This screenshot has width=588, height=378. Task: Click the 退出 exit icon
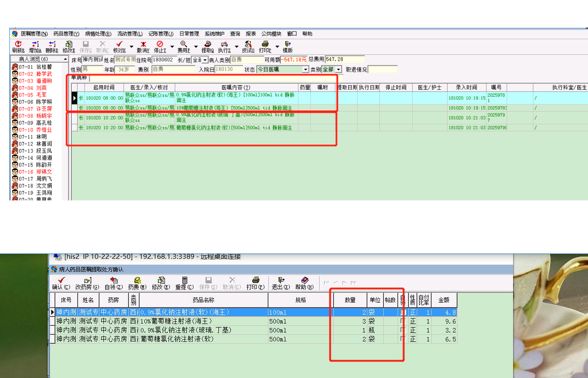click(x=281, y=280)
